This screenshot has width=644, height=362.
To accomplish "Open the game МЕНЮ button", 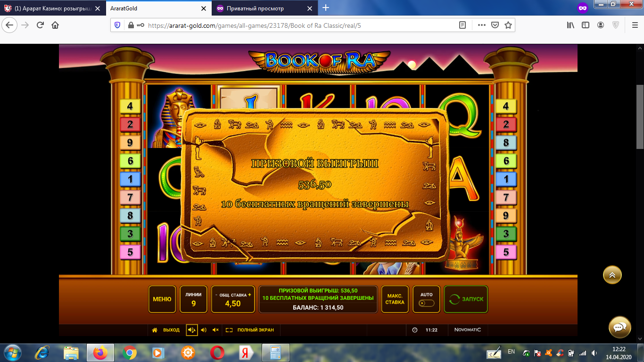I will coord(162,299).
